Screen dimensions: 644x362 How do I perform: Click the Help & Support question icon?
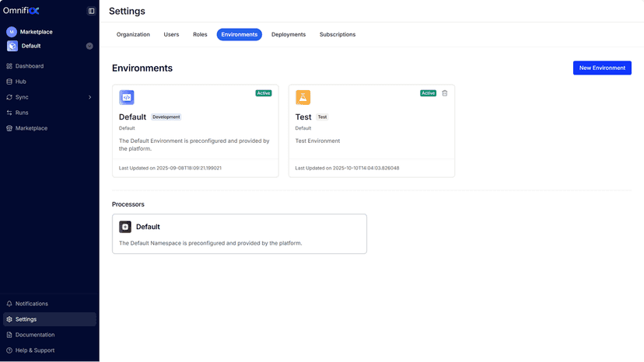[9, 350]
